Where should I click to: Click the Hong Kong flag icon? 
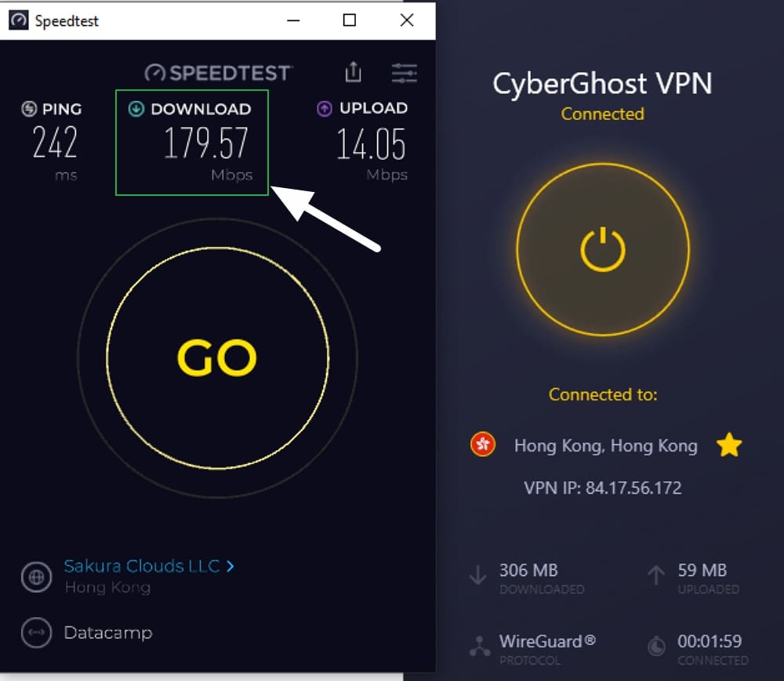tap(482, 444)
